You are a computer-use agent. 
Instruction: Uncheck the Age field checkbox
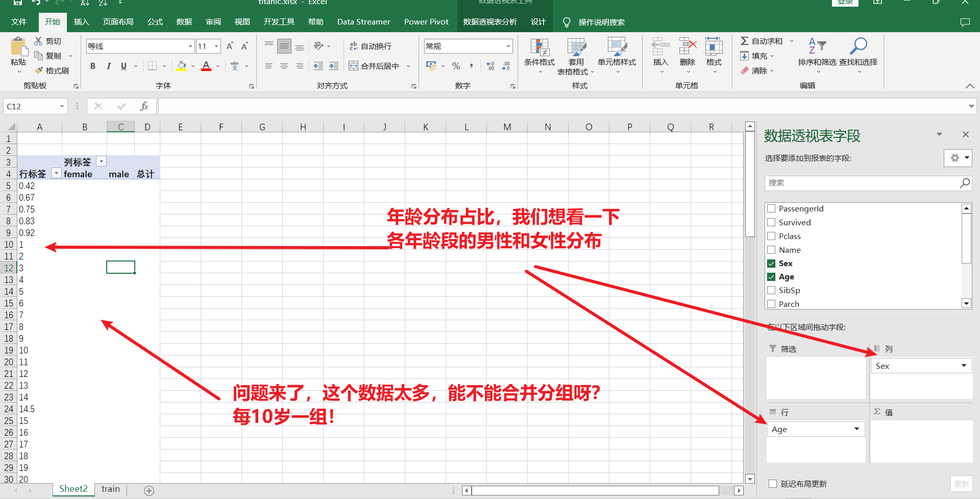[x=771, y=277]
